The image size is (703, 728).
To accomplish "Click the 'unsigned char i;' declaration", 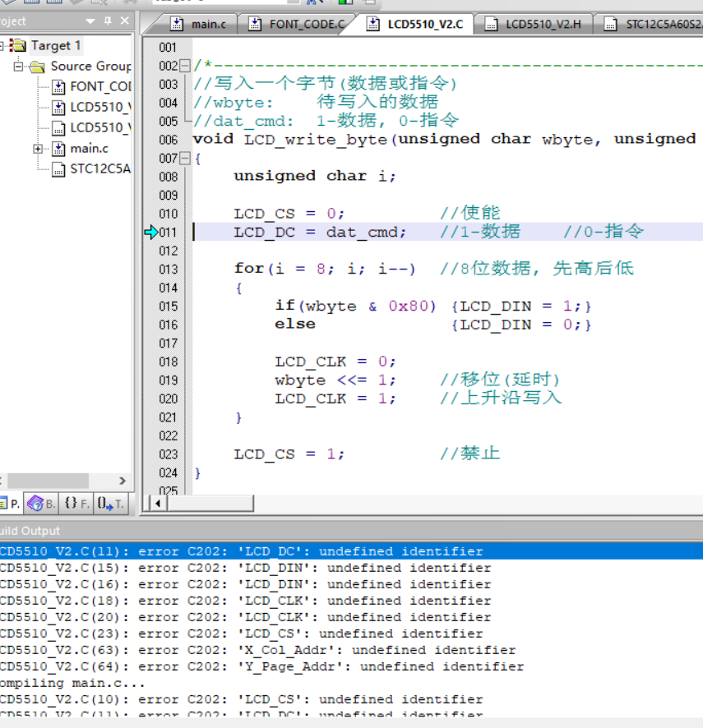I will coord(315,177).
